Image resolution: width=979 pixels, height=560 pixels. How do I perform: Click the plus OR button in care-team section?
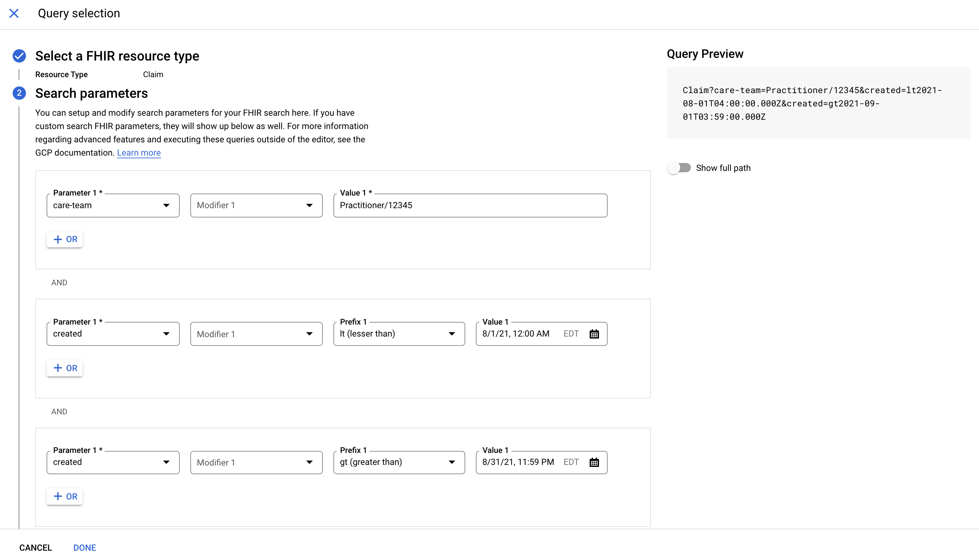tap(65, 239)
